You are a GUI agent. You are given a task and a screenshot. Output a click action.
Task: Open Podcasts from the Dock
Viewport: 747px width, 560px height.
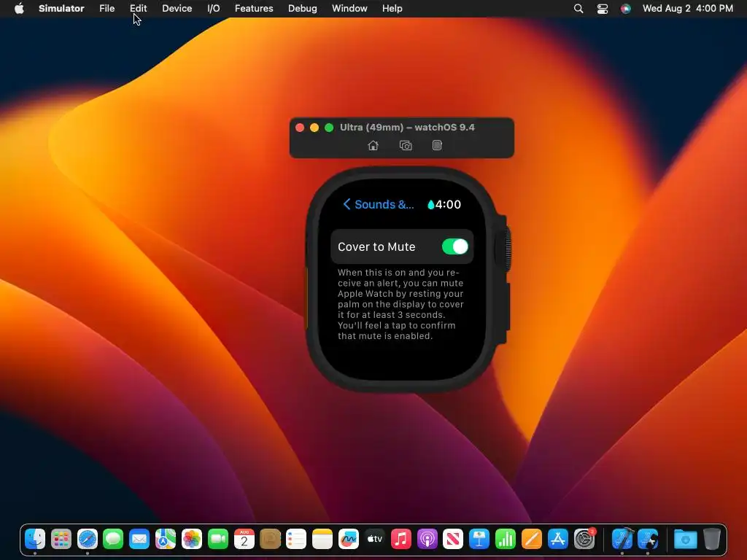tap(427, 539)
